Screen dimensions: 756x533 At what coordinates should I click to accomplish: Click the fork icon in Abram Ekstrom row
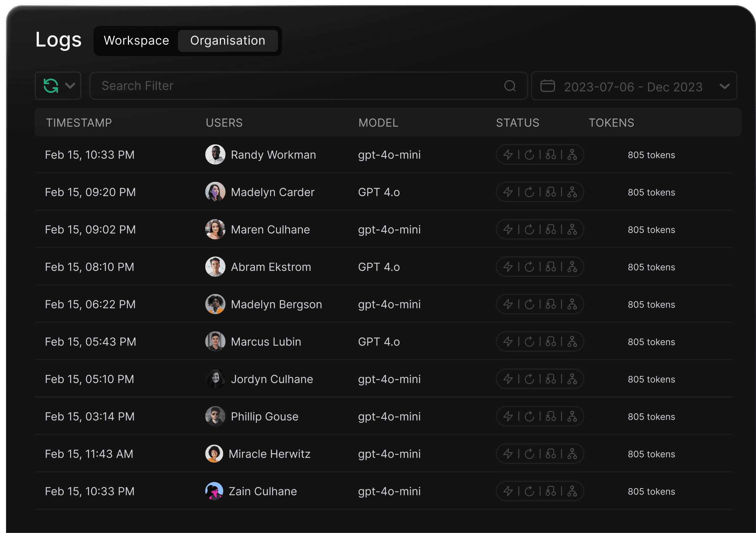551,267
